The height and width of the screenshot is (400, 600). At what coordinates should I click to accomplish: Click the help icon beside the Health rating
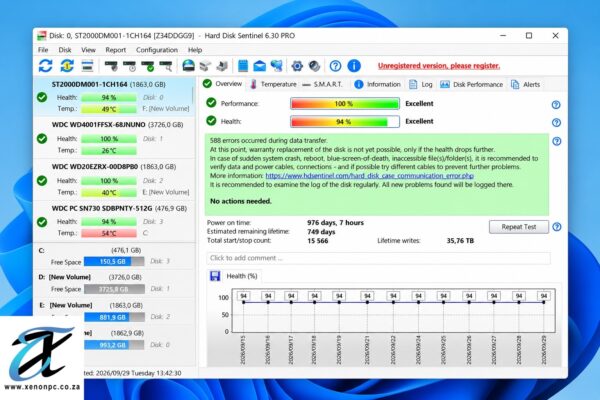tap(556, 122)
